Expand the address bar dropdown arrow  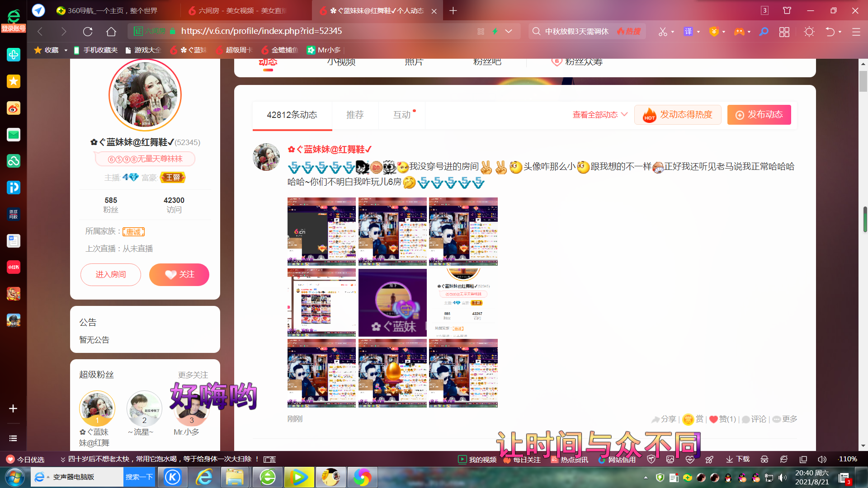click(509, 31)
